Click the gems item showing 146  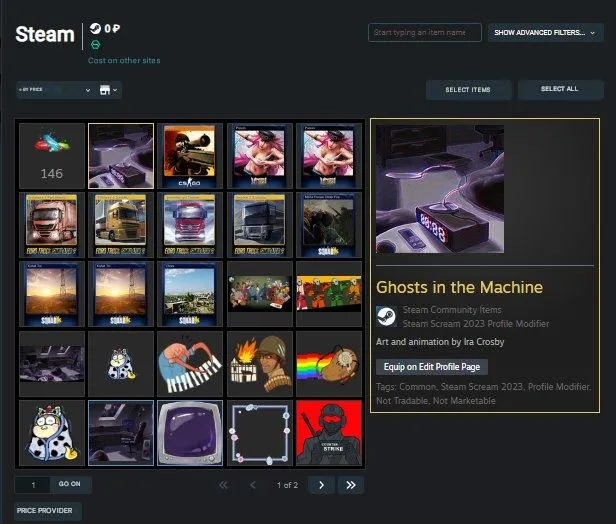[x=52, y=156]
